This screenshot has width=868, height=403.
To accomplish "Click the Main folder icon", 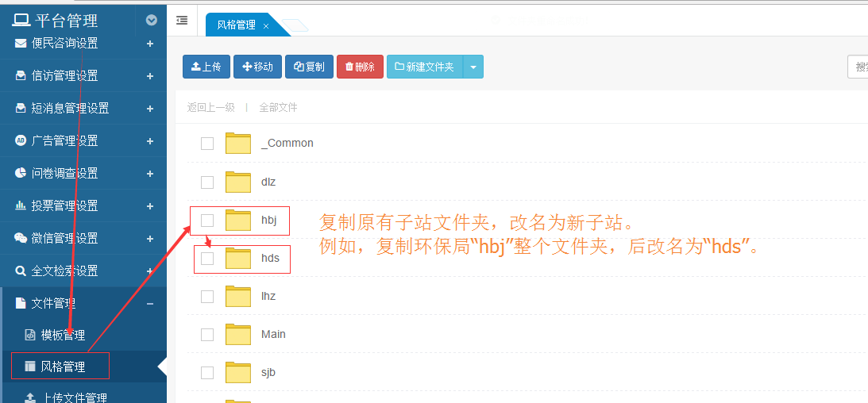I will 238,334.
